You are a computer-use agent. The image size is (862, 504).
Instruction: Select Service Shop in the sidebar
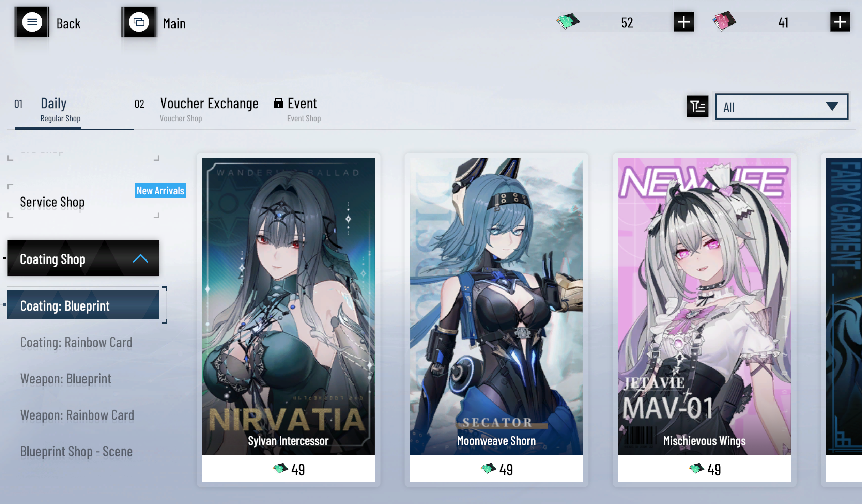point(83,202)
